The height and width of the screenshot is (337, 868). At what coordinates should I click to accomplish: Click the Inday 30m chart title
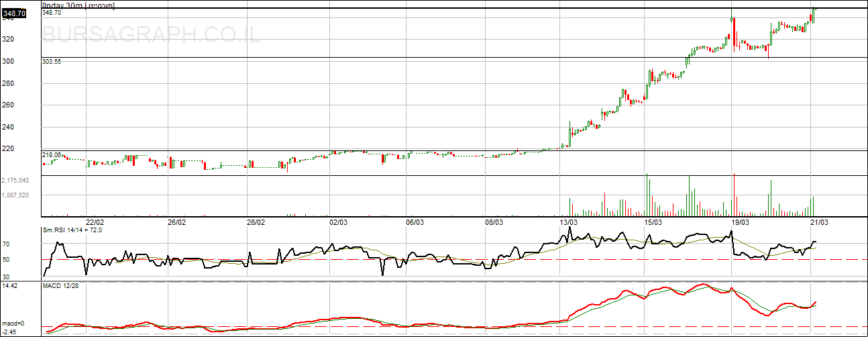(78, 5)
